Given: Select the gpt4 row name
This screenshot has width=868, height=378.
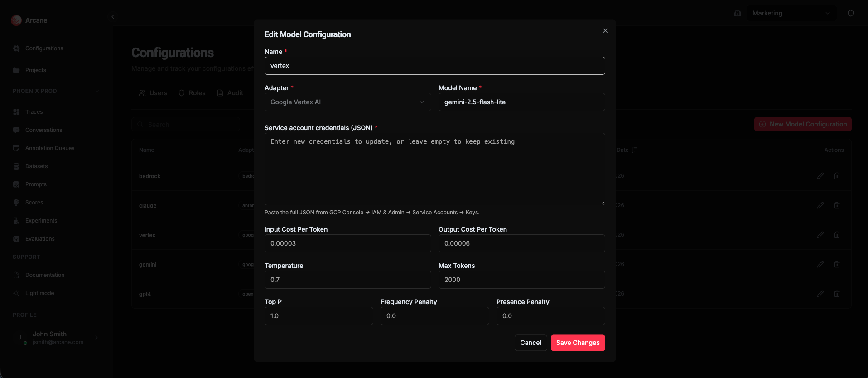Looking at the screenshot, I should tap(145, 294).
